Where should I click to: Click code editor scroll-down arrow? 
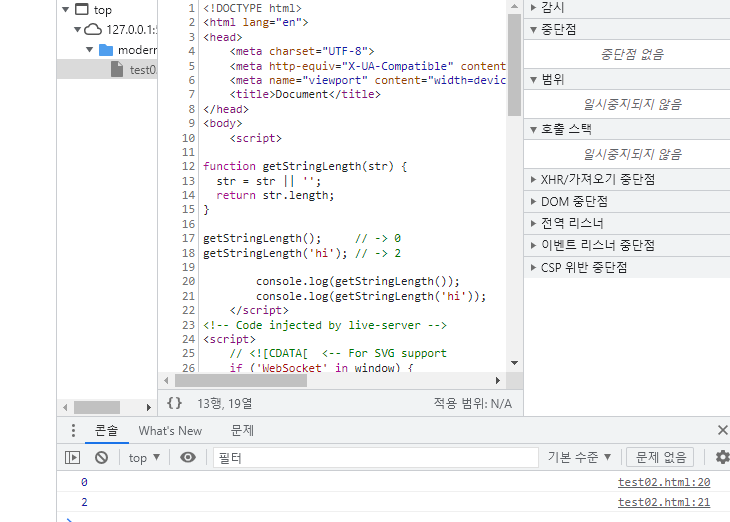point(514,363)
